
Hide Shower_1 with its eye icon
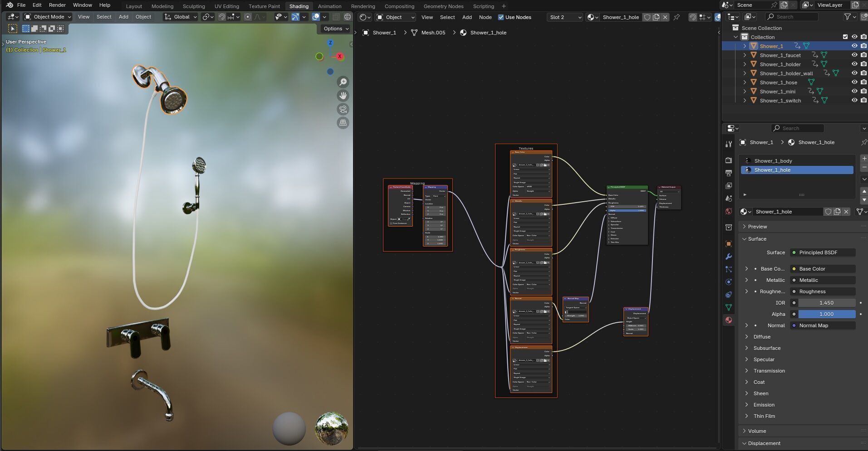(854, 46)
